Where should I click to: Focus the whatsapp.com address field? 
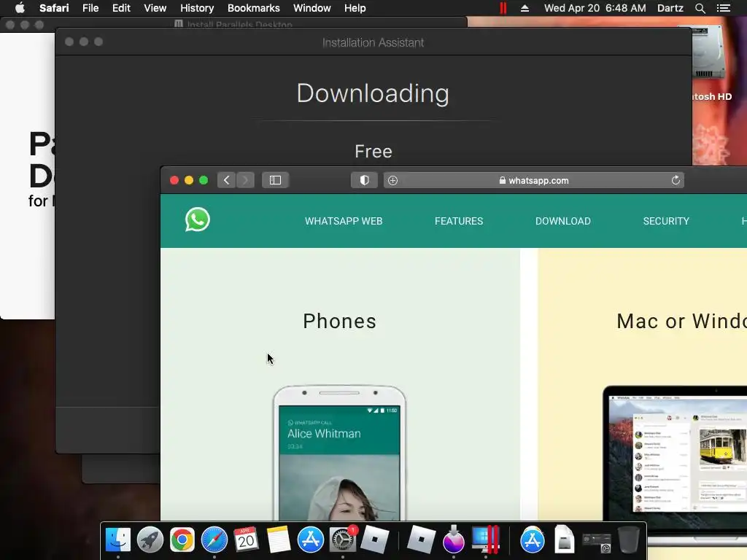coord(533,181)
